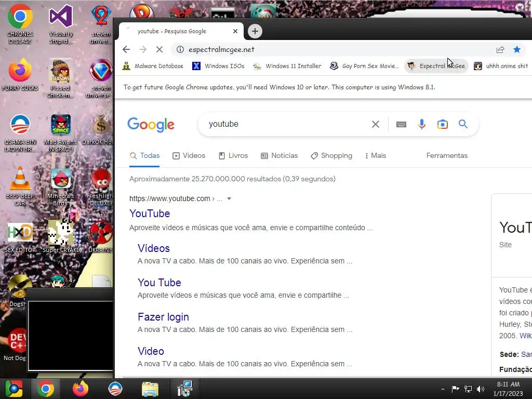Switch to the Notícias search tab

click(x=279, y=156)
